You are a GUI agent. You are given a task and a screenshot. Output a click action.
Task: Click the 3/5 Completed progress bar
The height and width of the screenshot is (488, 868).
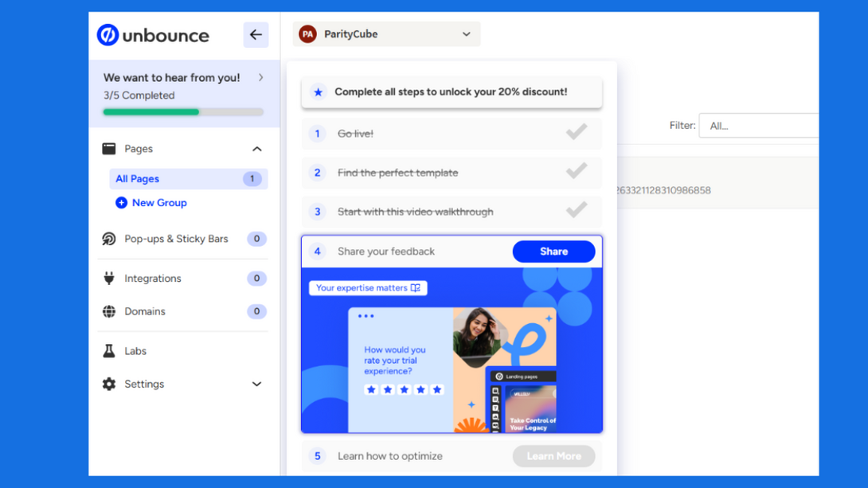(x=183, y=111)
